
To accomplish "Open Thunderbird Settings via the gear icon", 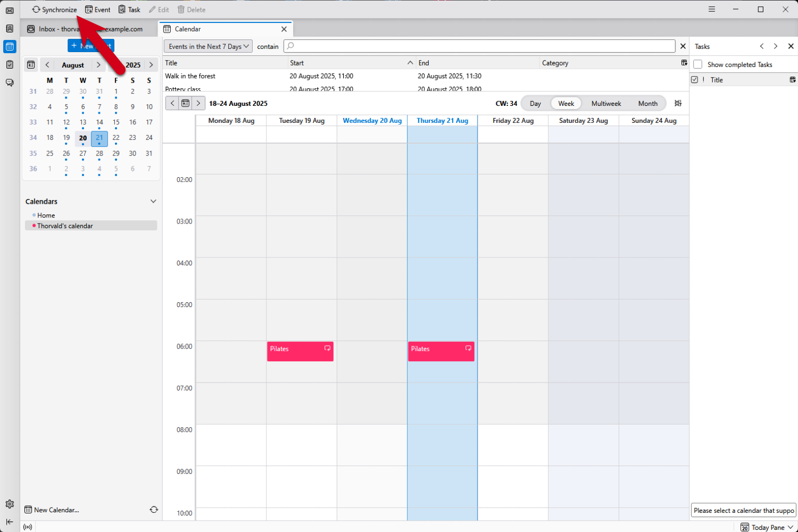I will point(9,504).
